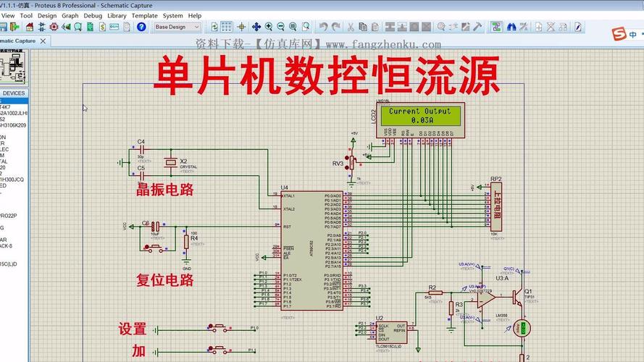The width and height of the screenshot is (644, 362).
Task: Click Pick Parts from Libraries icon
Action: pyautogui.click(x=441, y=27)
